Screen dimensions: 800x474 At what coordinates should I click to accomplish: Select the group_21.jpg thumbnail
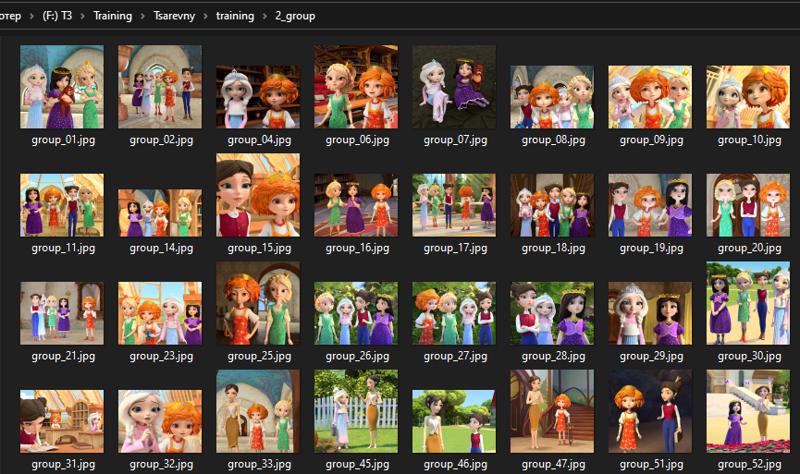pyautogui.click(x=62, y=313)
